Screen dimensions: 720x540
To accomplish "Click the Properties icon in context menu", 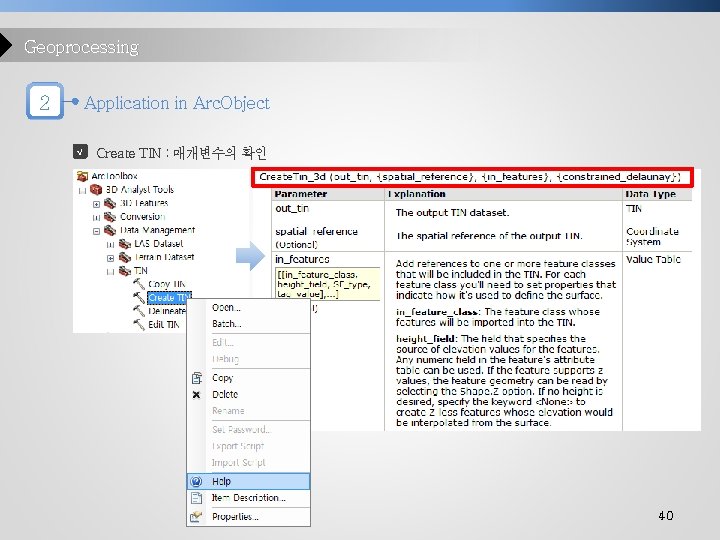I will tap(196, 517).
